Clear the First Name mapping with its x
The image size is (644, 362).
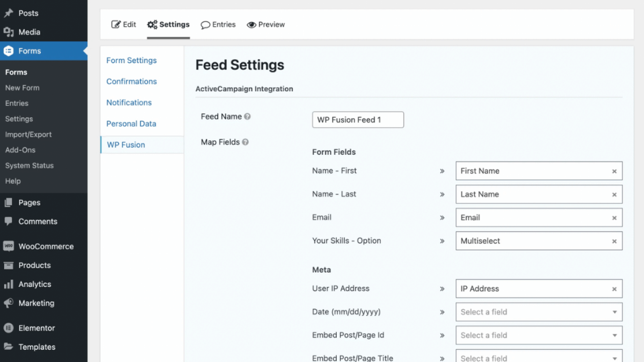click(x=614, y=171)
